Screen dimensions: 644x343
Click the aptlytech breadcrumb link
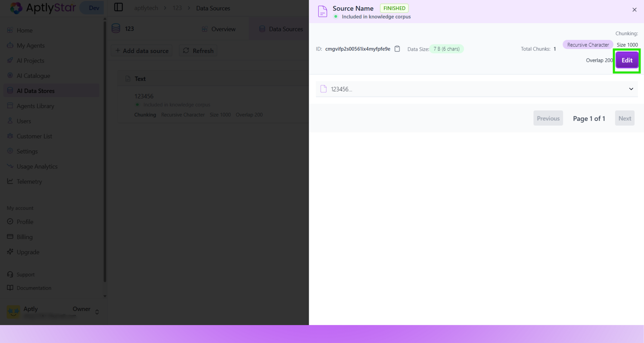click(x=146, y=8)
